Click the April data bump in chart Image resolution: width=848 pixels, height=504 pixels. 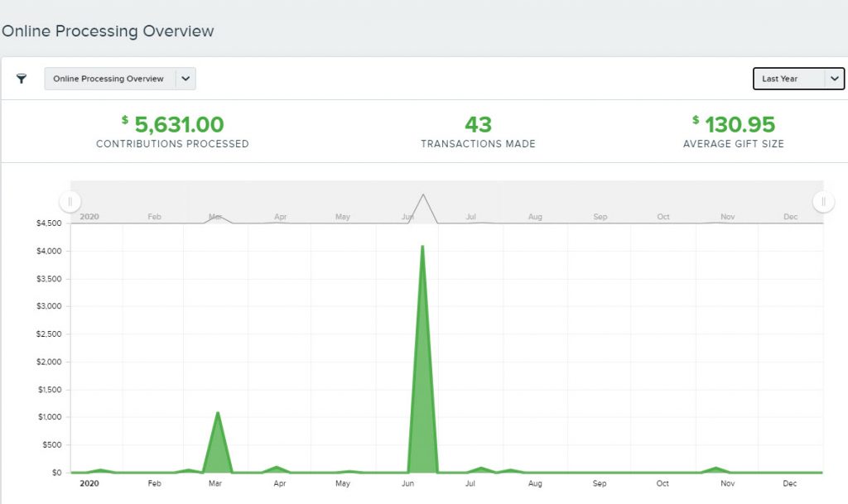(x=277, y=468)
